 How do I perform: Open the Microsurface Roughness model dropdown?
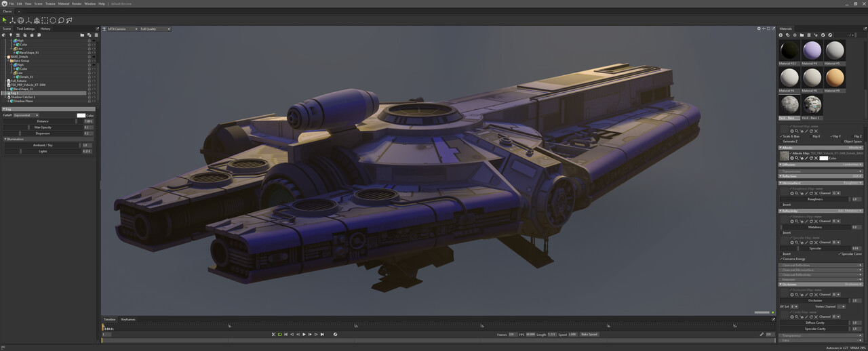click(852, 183)
